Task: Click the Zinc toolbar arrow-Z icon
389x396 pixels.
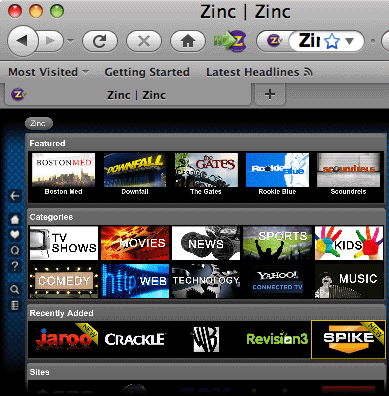Action: [x=230, y=41]
